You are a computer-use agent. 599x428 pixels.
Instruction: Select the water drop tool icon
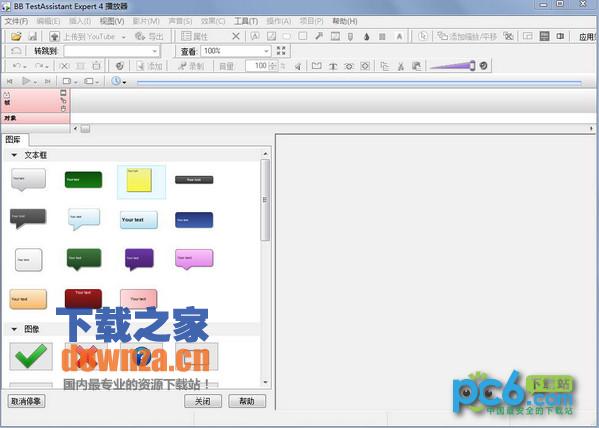366,37
